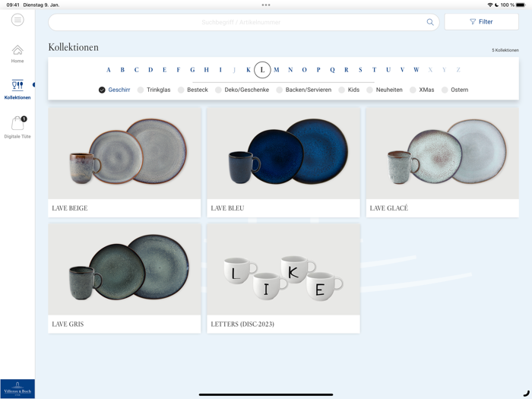Open the Lave Bleu collection image
This screenshot has height=399, width=532.
(x=283, y=153)
